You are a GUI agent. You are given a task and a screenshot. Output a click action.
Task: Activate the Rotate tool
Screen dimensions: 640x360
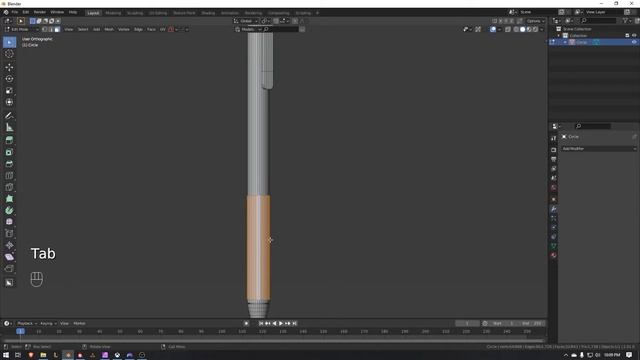[9, 79]
